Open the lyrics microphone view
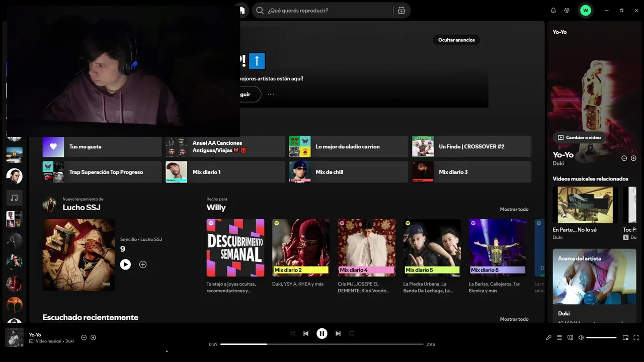The image size is (644, 362). click(549, 337)
